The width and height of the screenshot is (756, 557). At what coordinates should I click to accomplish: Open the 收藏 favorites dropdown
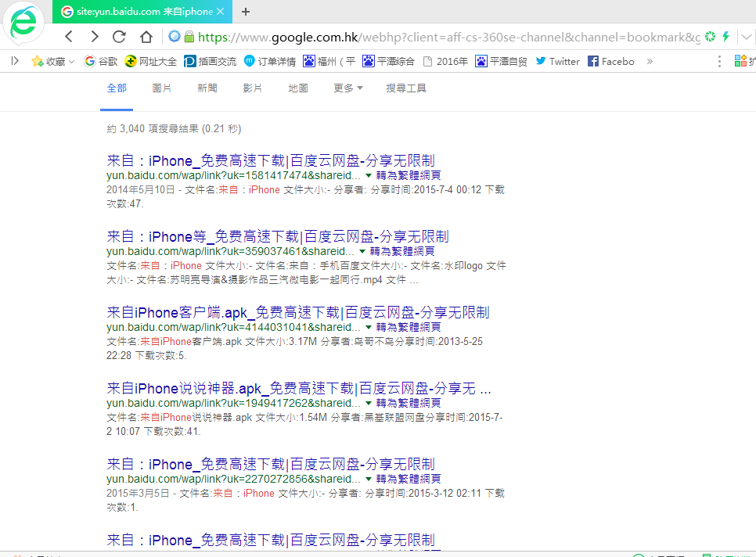[x=50, y=60]
